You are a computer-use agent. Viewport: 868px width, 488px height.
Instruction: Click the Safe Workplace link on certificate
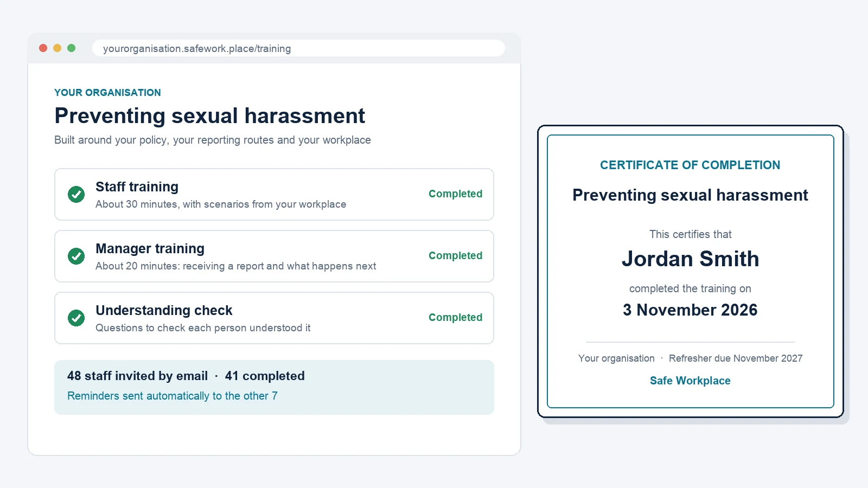pos(690,381)
